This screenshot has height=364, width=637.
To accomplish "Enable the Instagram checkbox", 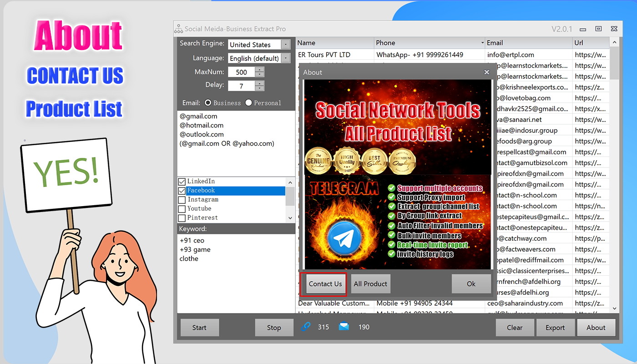I will [182, 200].
